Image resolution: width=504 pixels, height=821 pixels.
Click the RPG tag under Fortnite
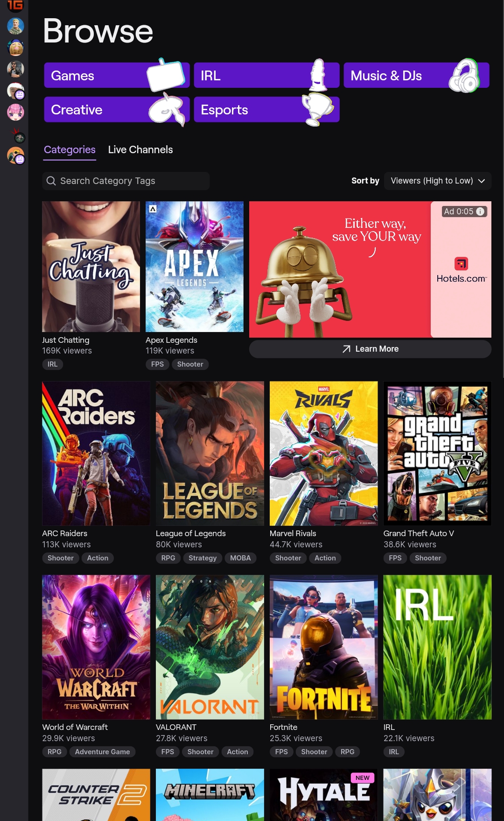(348, 752)
